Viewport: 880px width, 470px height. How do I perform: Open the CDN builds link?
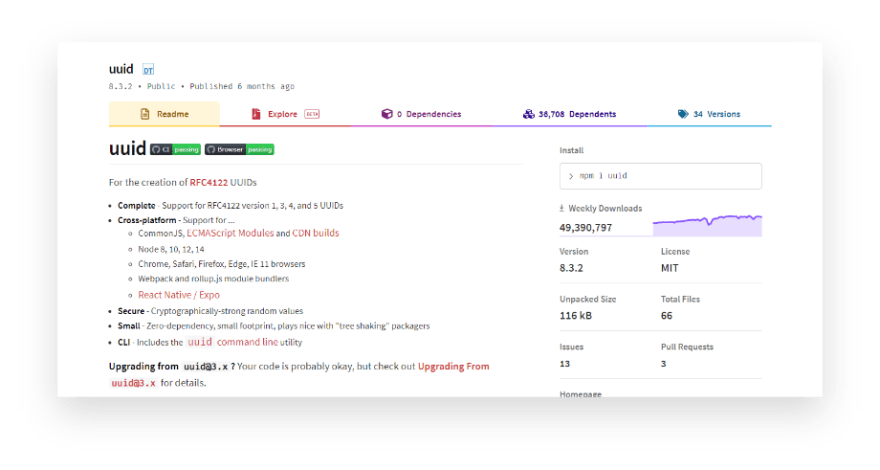(x=315, y=233)
